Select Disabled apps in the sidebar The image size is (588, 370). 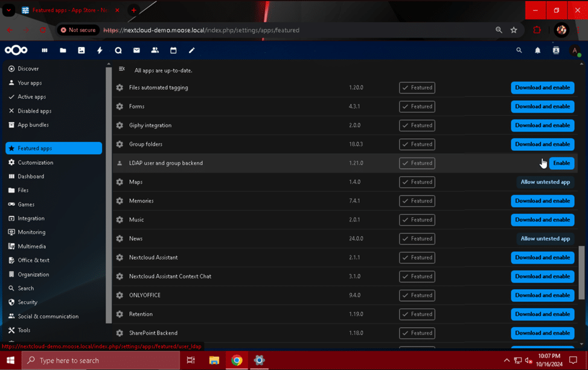pyautogui.click(x=54, y=111)
